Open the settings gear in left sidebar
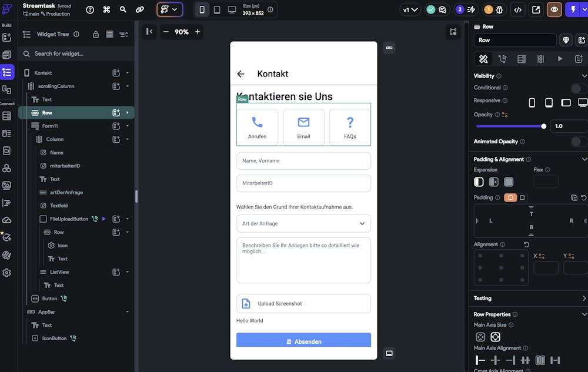Image resolution: width=588 pixels, height=372 pixels. (6, 272)
